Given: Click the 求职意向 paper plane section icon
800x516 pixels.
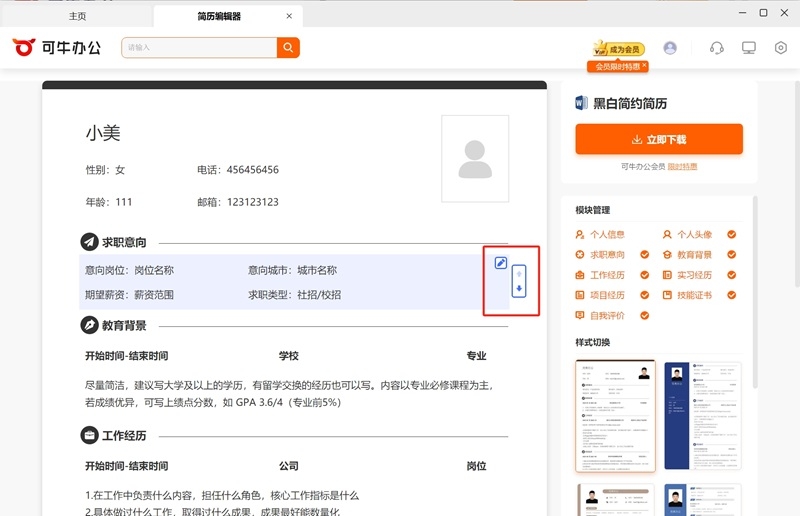Looking at the screenshot, I should click(x=89, y=242).
